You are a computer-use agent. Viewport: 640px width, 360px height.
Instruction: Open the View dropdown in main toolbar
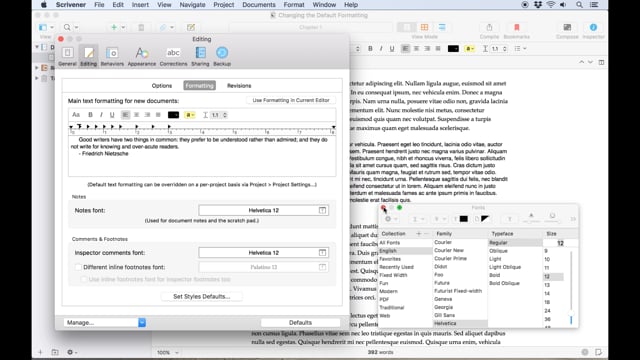pos(46,27)
